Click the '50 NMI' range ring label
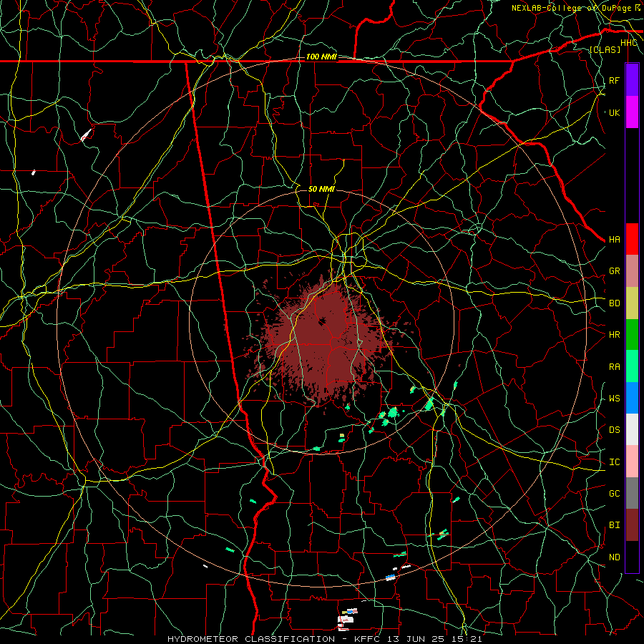Image resolution: width=644 pixels, height=644 pixels. [321, 189]
